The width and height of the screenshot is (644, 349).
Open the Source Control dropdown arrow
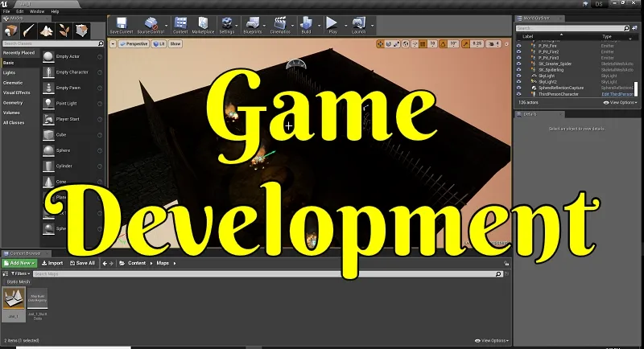167,26
